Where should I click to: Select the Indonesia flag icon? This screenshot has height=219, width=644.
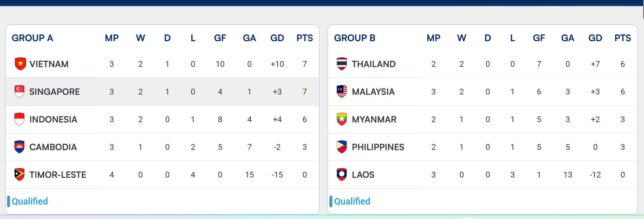(20, 119)
